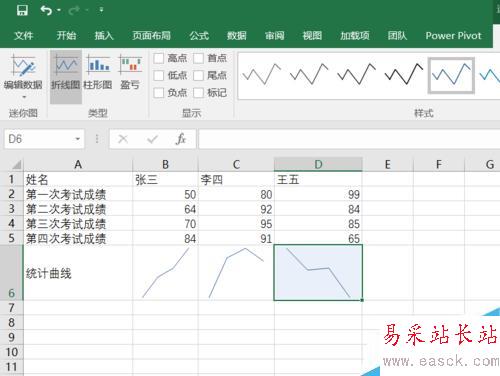
Task: Click the select-all corner triangle
Action: coord(16,165)
